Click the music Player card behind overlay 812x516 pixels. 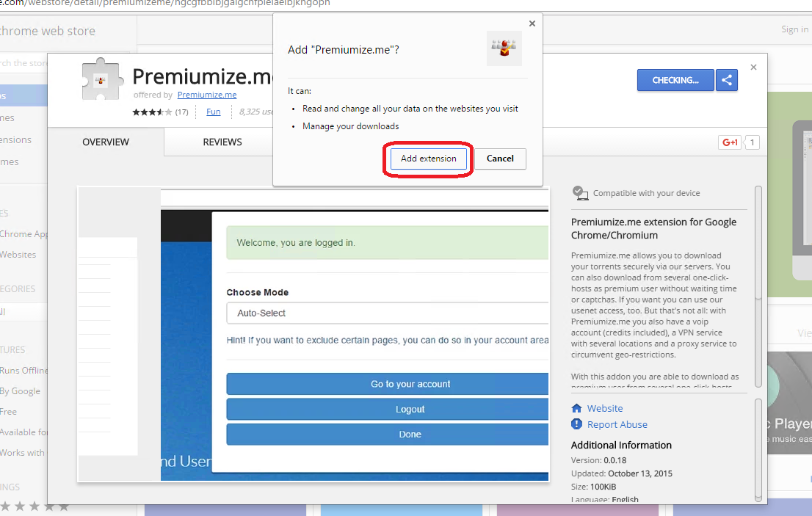point(790,403)
